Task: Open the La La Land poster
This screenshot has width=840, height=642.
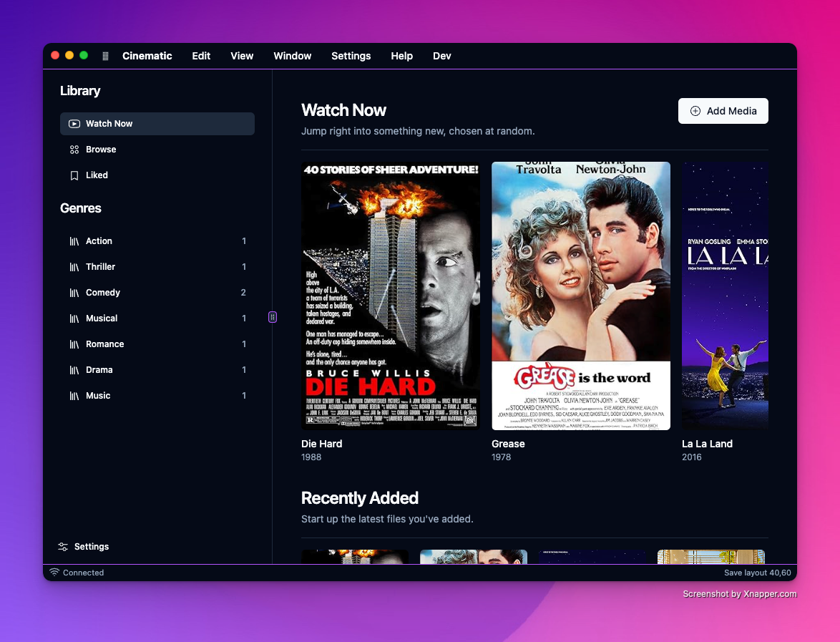Action: coord(725,296)
